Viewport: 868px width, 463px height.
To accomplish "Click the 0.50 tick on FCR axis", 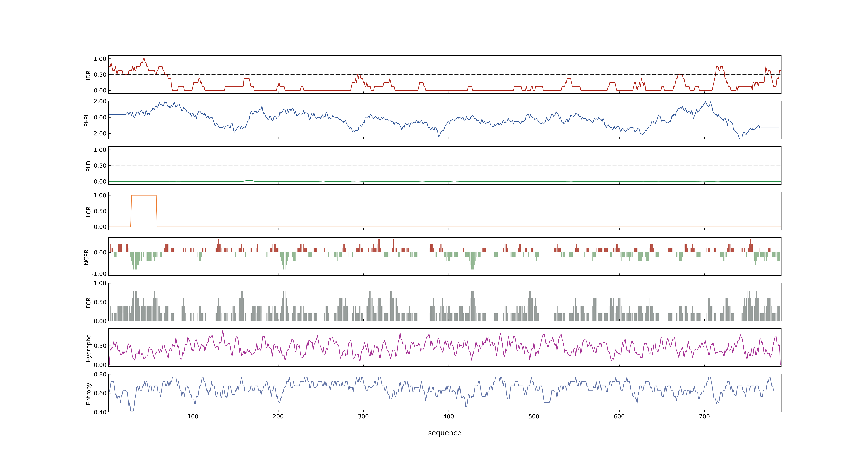I will 100,302.
